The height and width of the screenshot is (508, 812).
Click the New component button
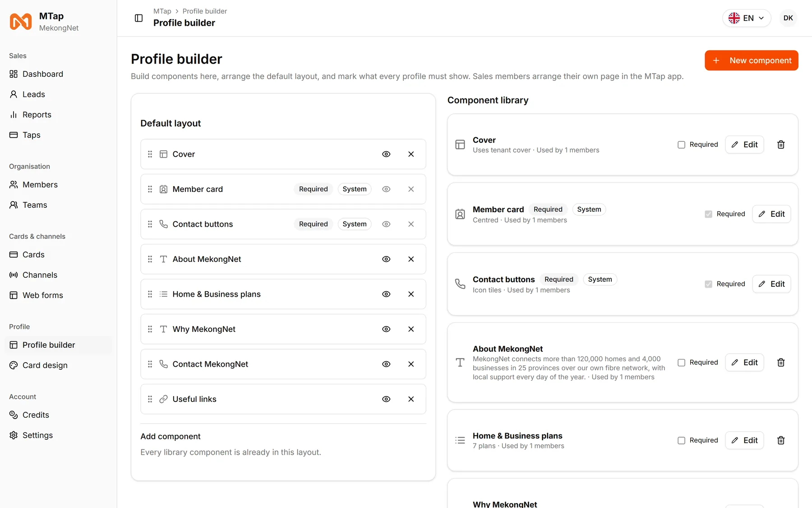[x=752, y=61]
